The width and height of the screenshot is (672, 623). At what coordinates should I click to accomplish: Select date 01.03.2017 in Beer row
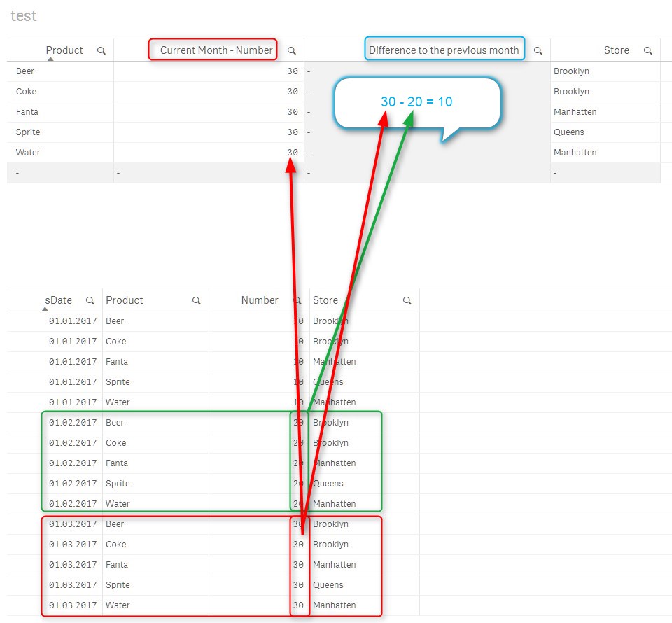(73, 524)
